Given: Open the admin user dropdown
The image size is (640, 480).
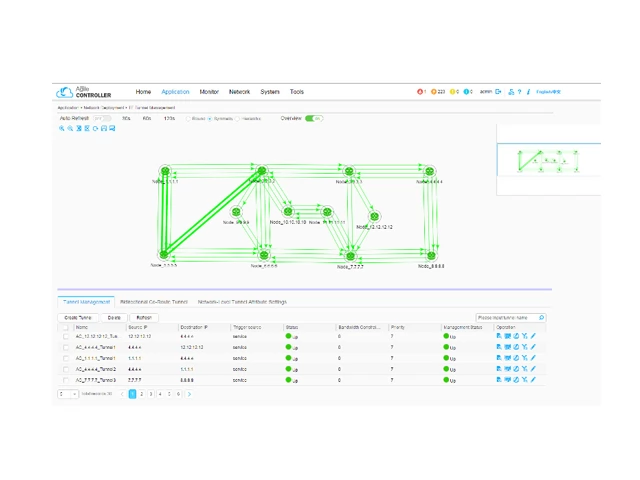Looking at the screenshot, I should tap(488, 92).
